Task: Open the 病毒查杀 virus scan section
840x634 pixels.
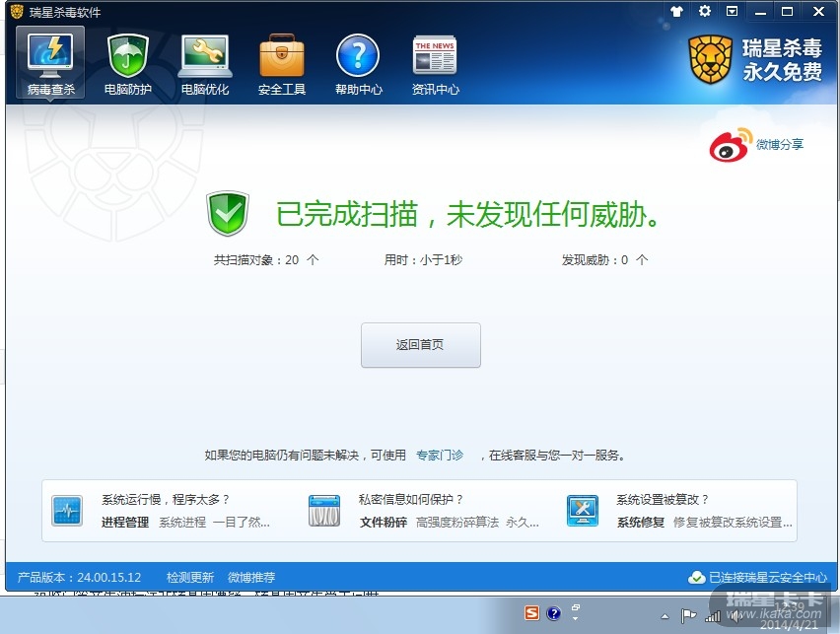Action: pos(50,62)
